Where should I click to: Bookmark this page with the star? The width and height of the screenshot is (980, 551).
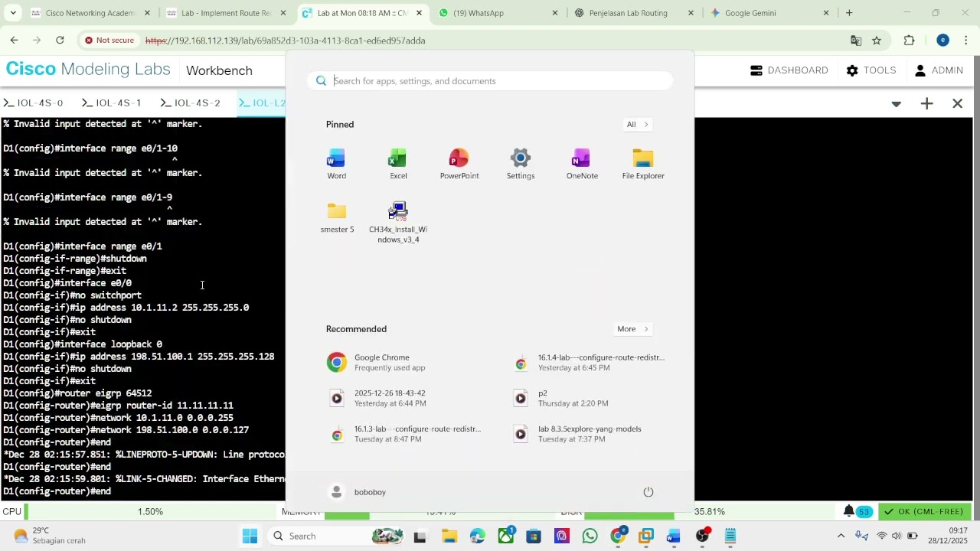[877, 41]
